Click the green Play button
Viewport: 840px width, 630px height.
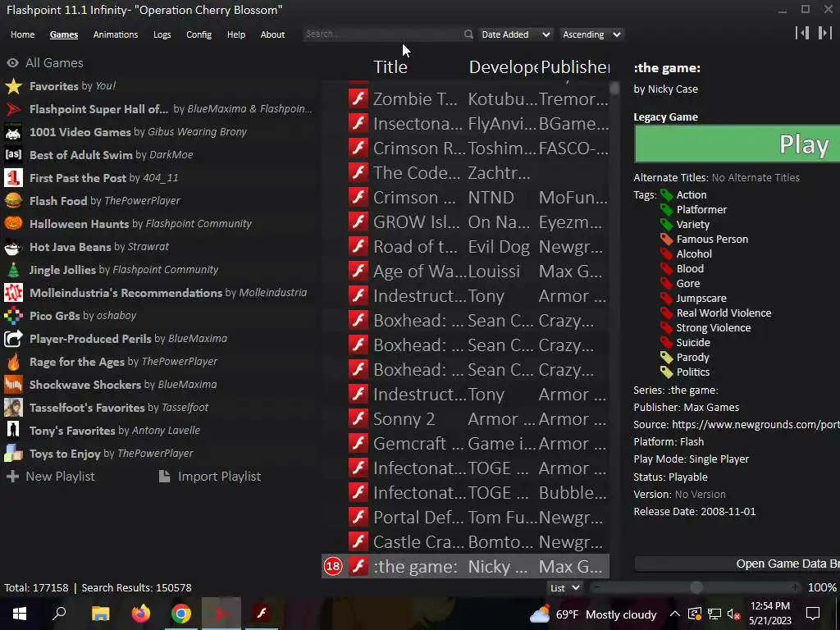(737, 144)
